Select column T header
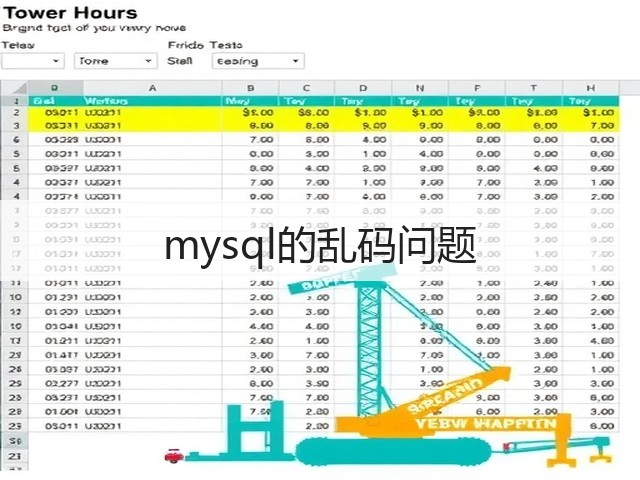The width and height of the screenshot is (640, 480). [534, 88]
